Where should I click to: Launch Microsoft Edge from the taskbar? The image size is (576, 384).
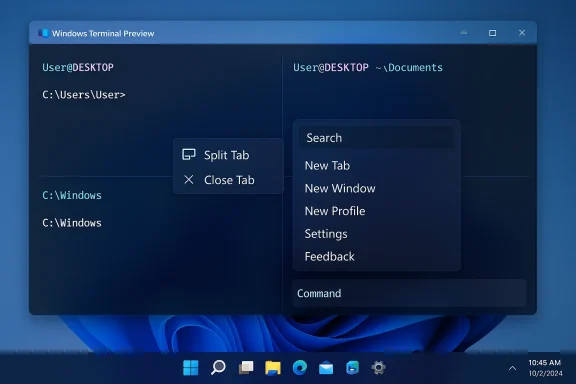click(x=300, y=367)
